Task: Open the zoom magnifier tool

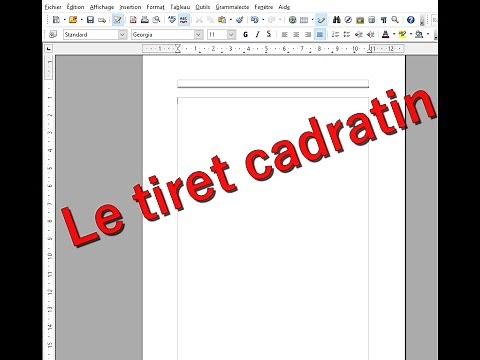Action: 395,20
